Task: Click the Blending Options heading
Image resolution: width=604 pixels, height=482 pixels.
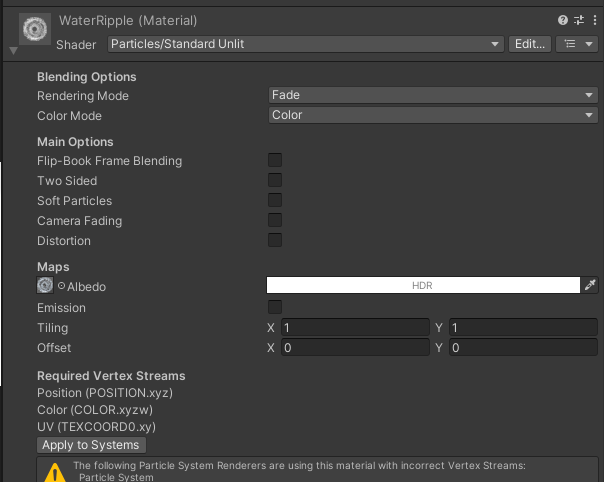Action: (x=87, y=77)
